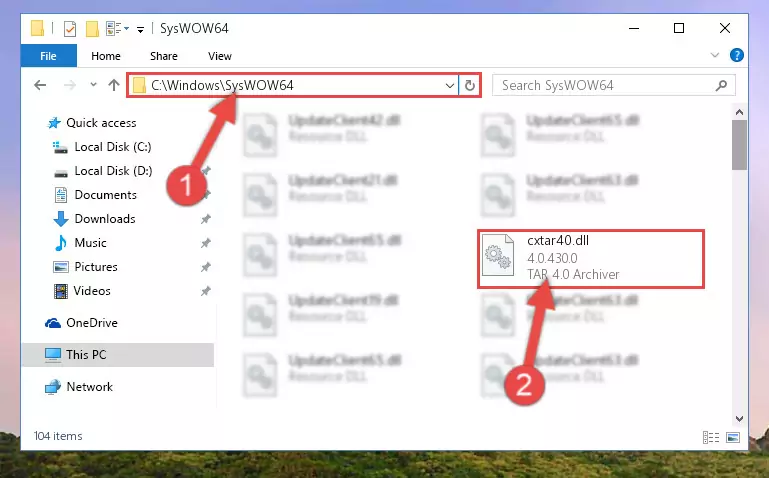Click the New folder icon in title bar
This screenshot has height=478, width=769.
click(92, 29)
